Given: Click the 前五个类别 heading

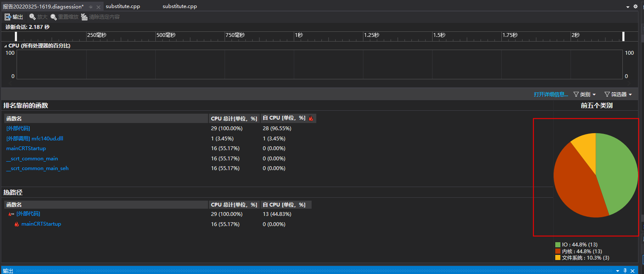Looking at the screenshot, I should point(596,106).
